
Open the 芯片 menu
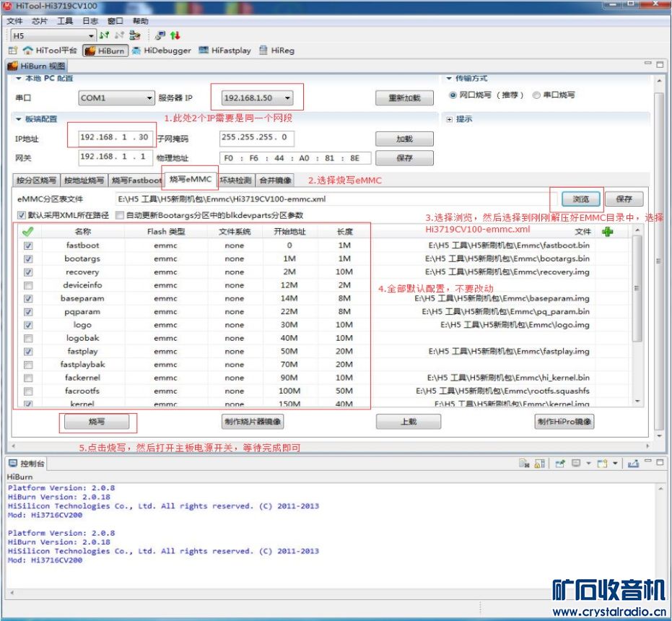click(x=40, y=21)
